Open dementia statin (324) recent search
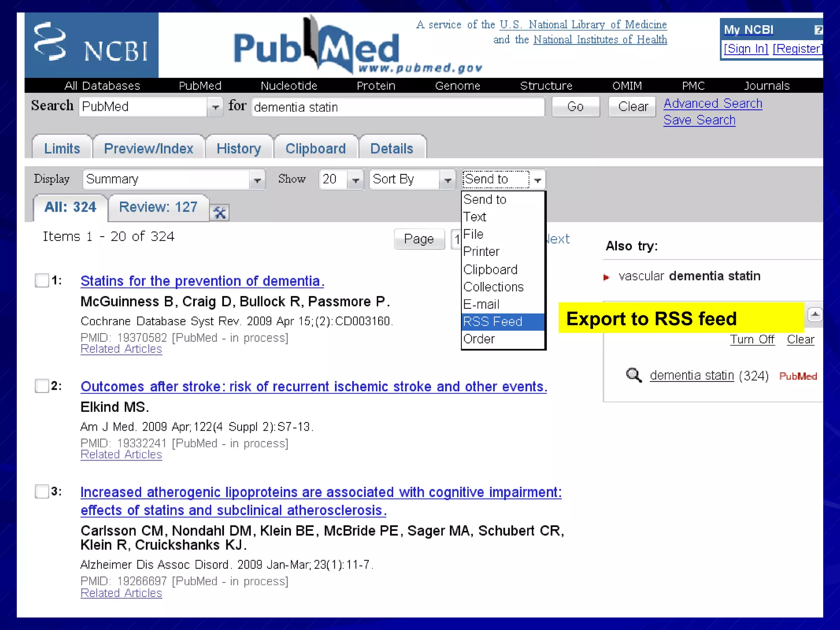 692,375
